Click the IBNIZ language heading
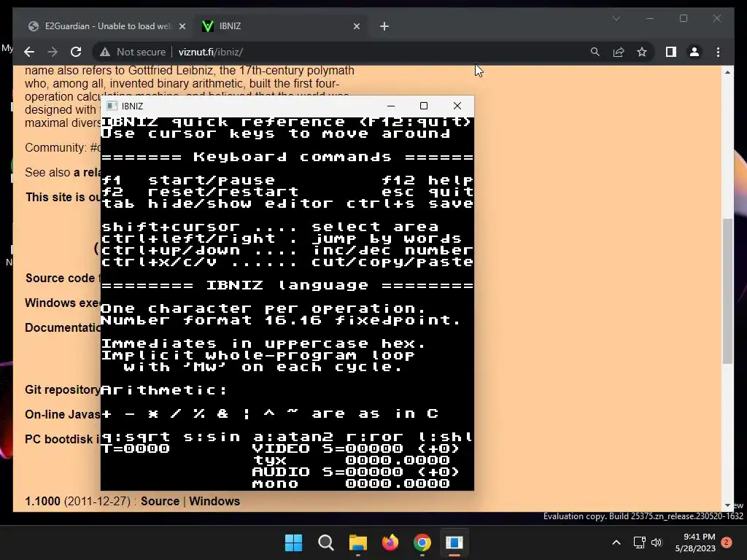The width and height of the screenshot is (747, 560). (x=287, y=285)
